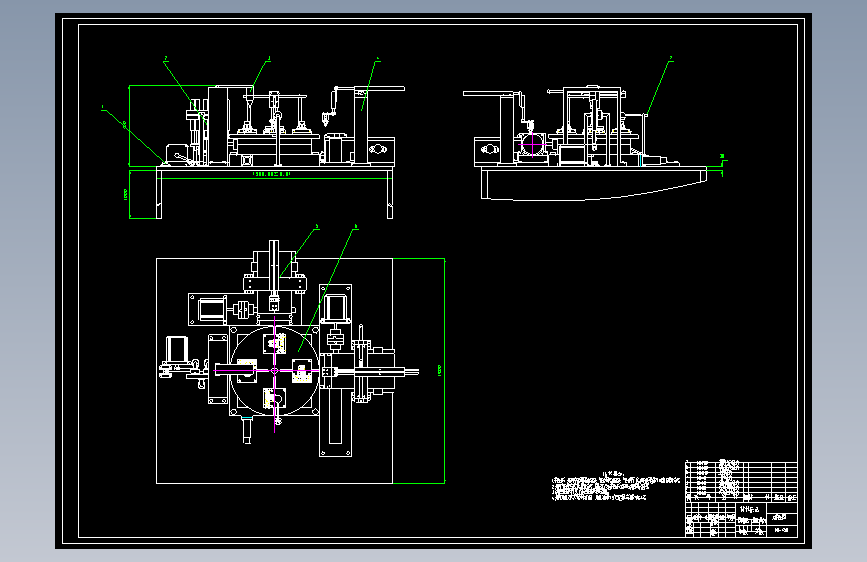Select the horizontal dimension text under the front-view tabletop
Image resolution: width=867 pixels, height=562 pixels.
(271, 174)
